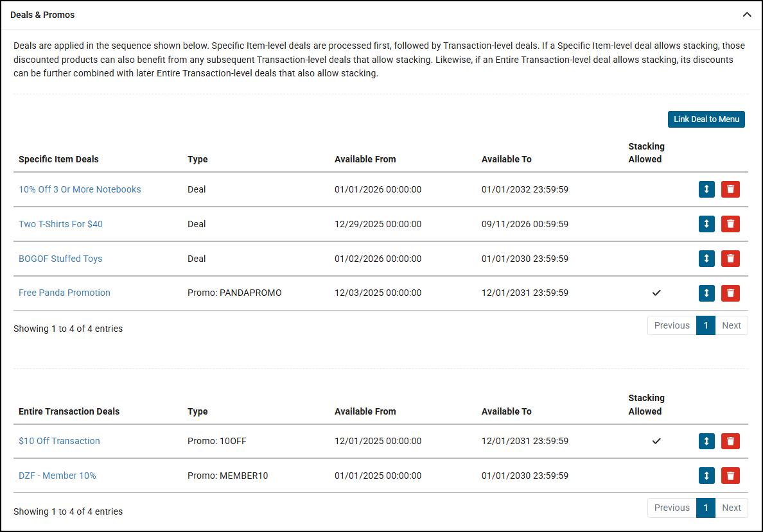Screen dimensions: 763x532
Task: Click reorder icon for 10% Off Notebooks deal
Action: 706,189
